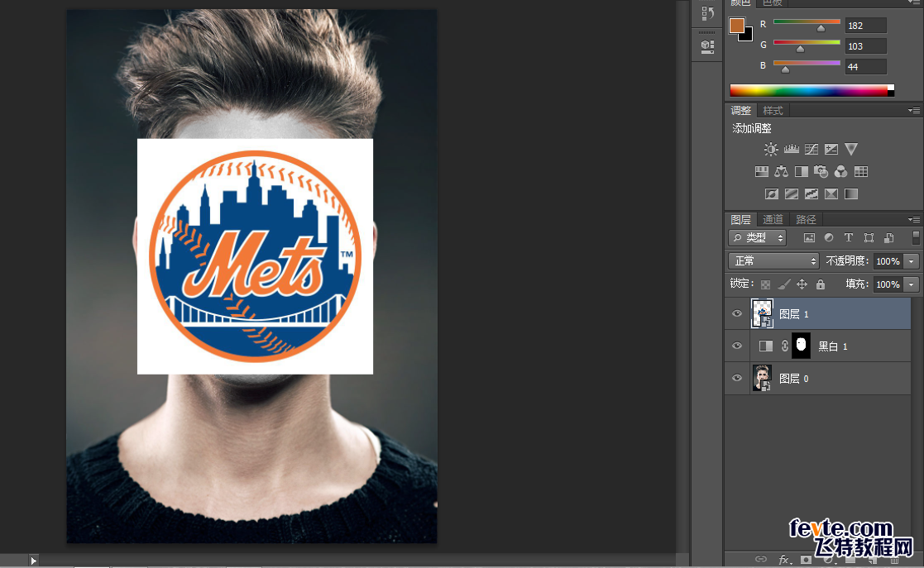Add a Threshold adjustment layer
The width and height of the screenshot is (924, 568).
coord(811,193)
